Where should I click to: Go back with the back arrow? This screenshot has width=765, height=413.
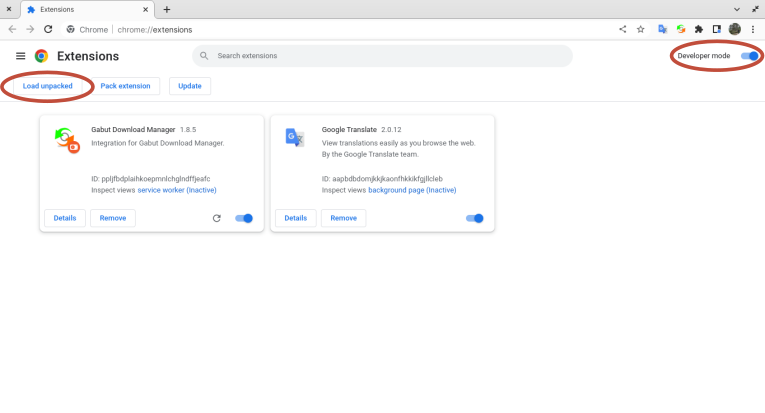(12, 29)
